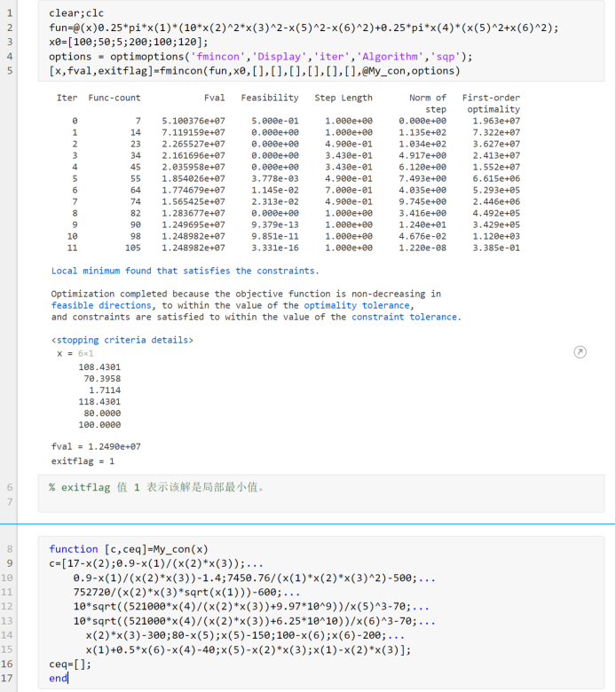Click line number 1 in the gutter
The height and width of the screenshot is (692, 616).
[x=9, y=13]
